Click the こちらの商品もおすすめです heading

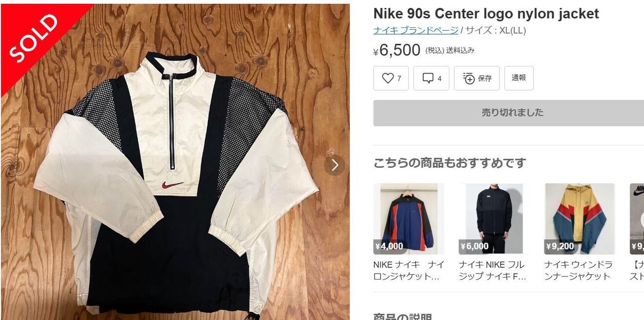point(450,163)
